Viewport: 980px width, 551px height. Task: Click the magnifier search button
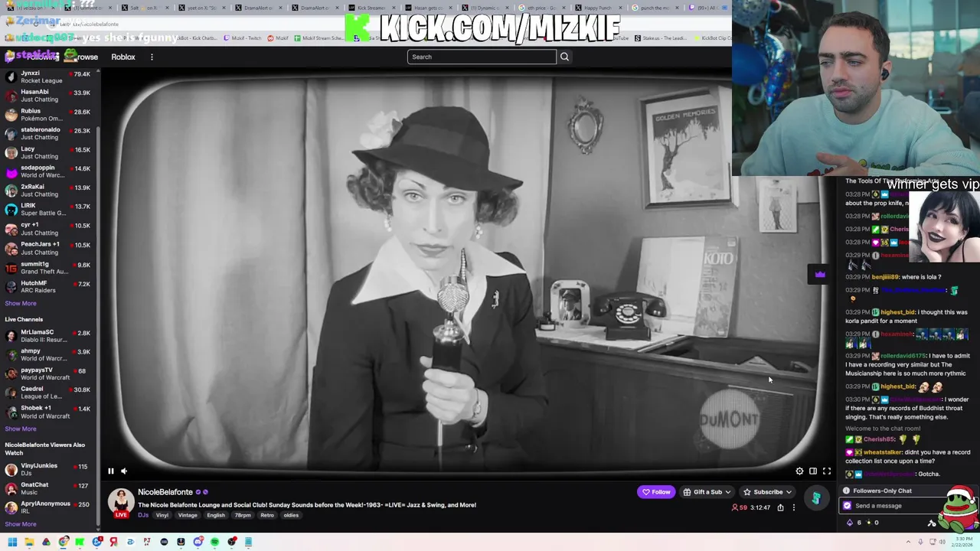coord(564,57)
